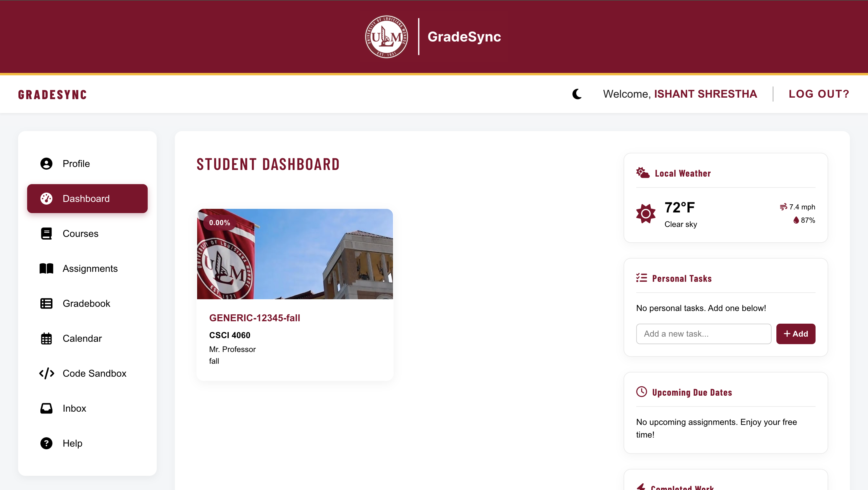Click the Local Weather heading

[683, 174]
